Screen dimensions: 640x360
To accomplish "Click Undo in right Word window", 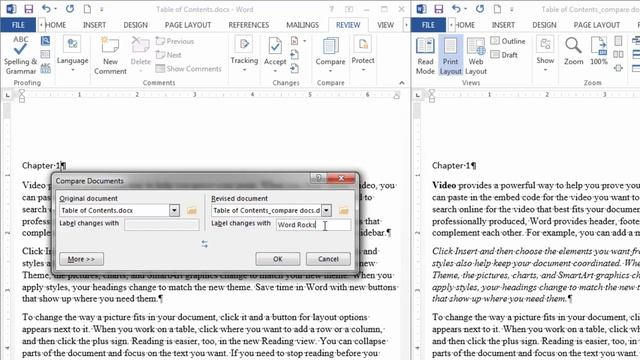I will (x=456, y=9).
